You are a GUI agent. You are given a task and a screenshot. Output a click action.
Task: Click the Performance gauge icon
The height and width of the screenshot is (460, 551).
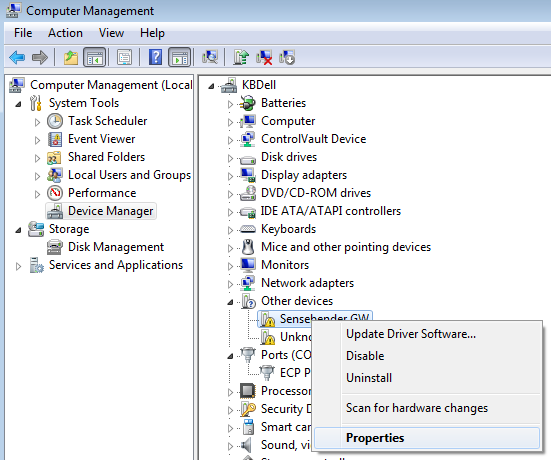[x=55, y=193]
